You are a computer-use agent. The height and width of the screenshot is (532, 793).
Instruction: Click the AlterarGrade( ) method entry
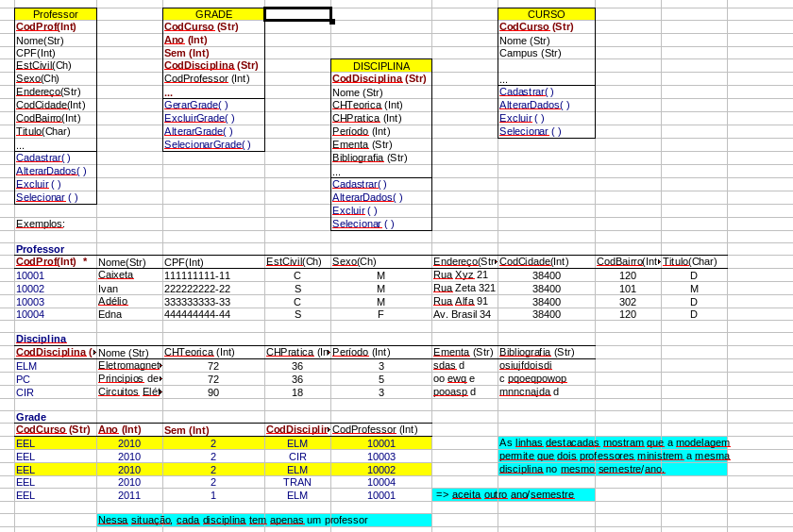[x=199, y=131]
